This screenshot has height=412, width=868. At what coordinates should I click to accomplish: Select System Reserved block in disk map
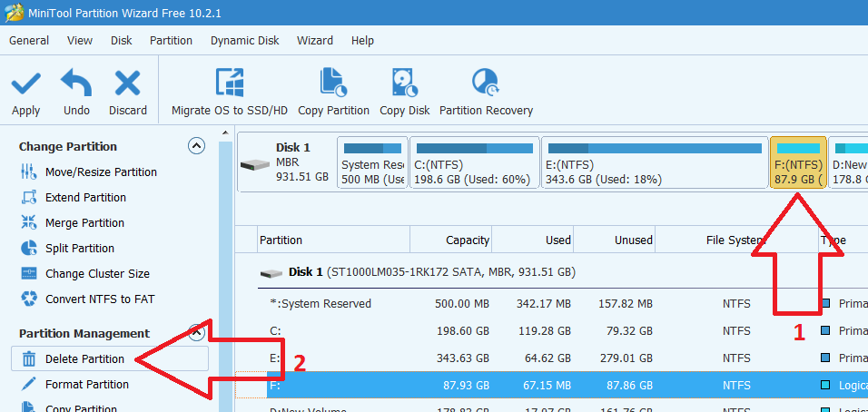click(x=372, y=163)
